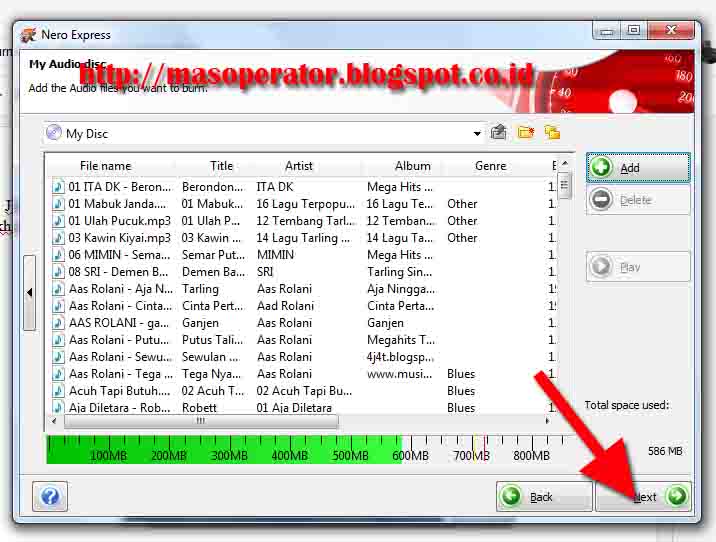Viewport: 716px width, 542px height.
Task: Click Blues genre in Aas Rolani - Tega row
Action: [x=461, y=374]
